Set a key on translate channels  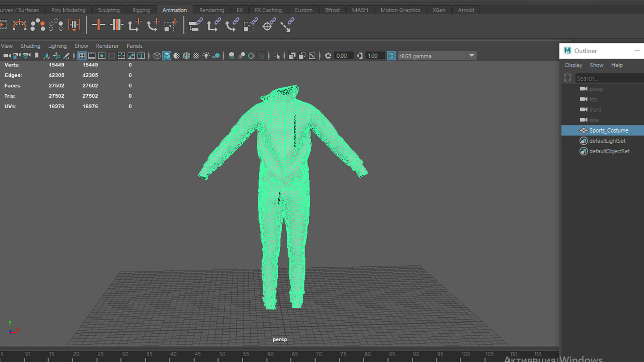pos(135,25)
